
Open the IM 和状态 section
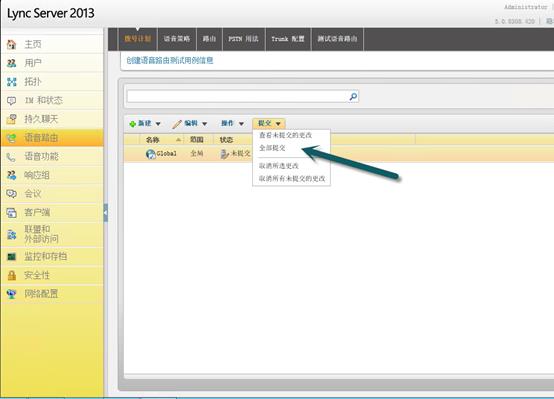(52, 100)
